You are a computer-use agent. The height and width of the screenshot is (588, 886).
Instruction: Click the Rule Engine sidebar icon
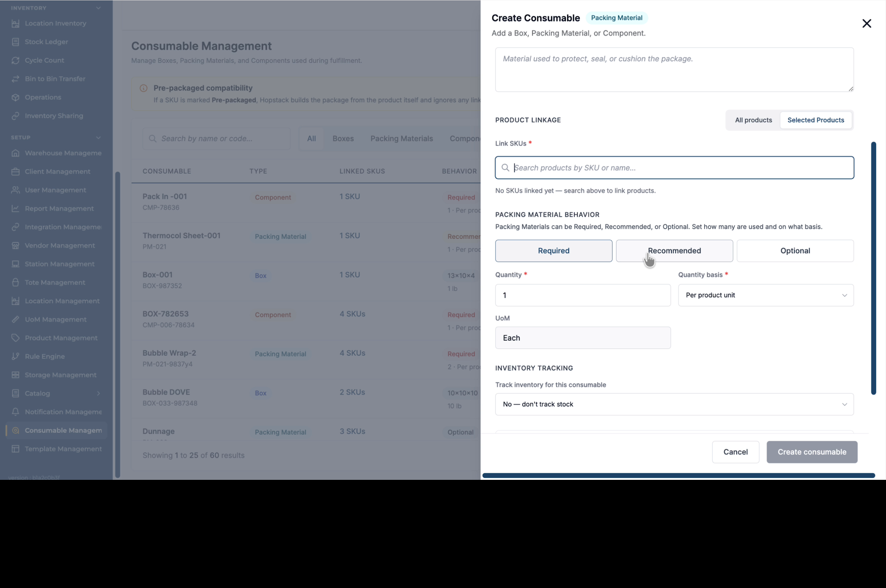click(x=16, y=357)
